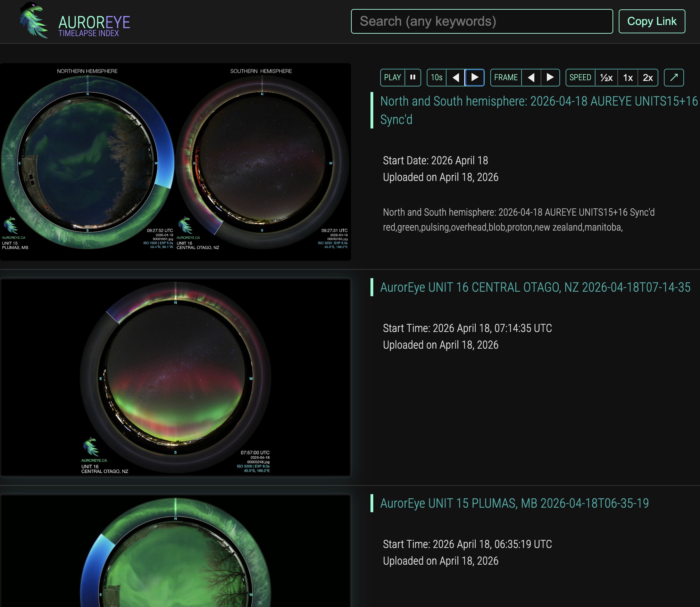This screenshot has width=700, height=607.
Task: Step back one frame
Action: 531,77
